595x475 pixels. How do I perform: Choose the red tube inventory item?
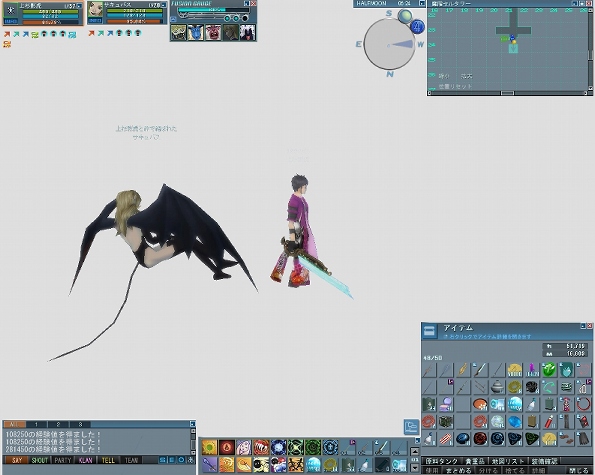[549, 422]
